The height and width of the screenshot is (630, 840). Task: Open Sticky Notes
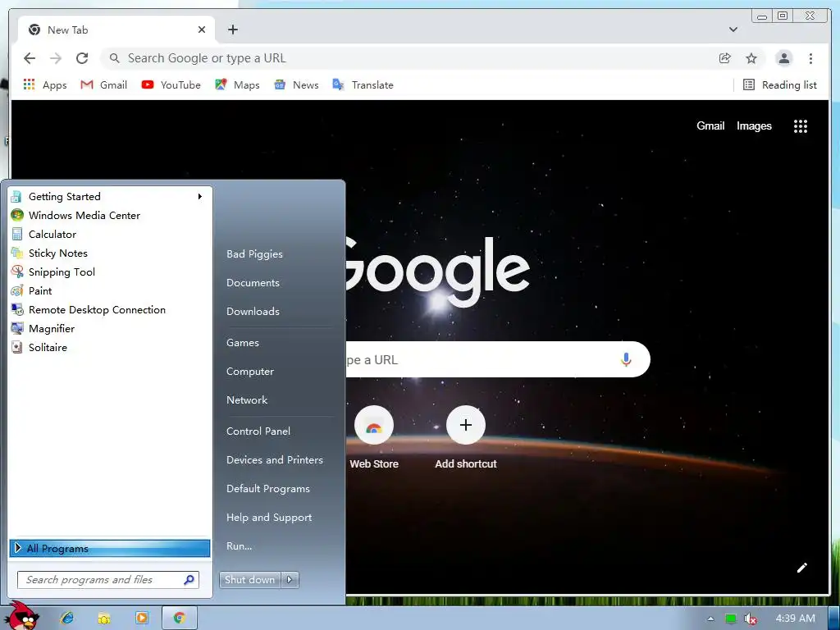click(109, 253)
